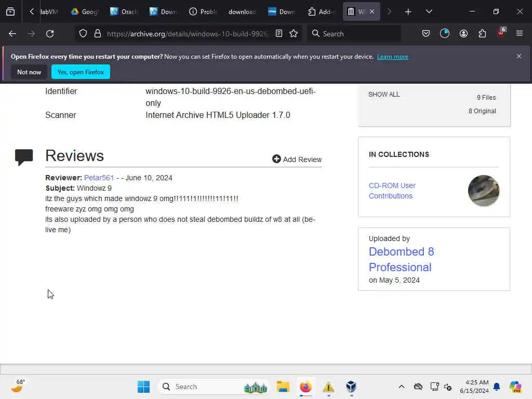Click Yes, open Firefox button

point(81,72)
